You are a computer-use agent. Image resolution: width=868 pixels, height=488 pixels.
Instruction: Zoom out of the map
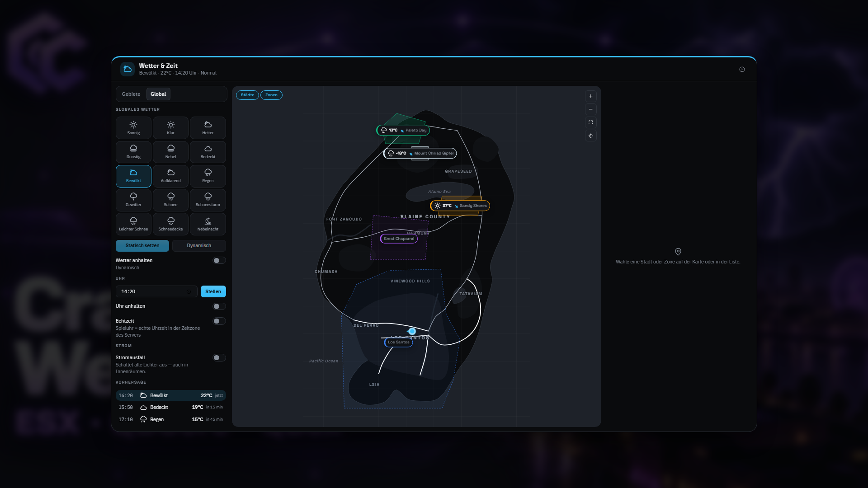(x=590, y=109)
